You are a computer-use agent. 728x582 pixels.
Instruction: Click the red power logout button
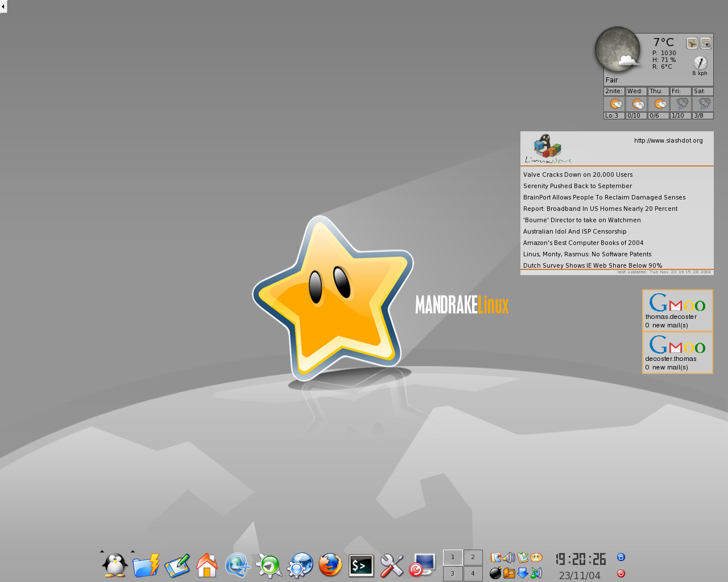point(621,573)
